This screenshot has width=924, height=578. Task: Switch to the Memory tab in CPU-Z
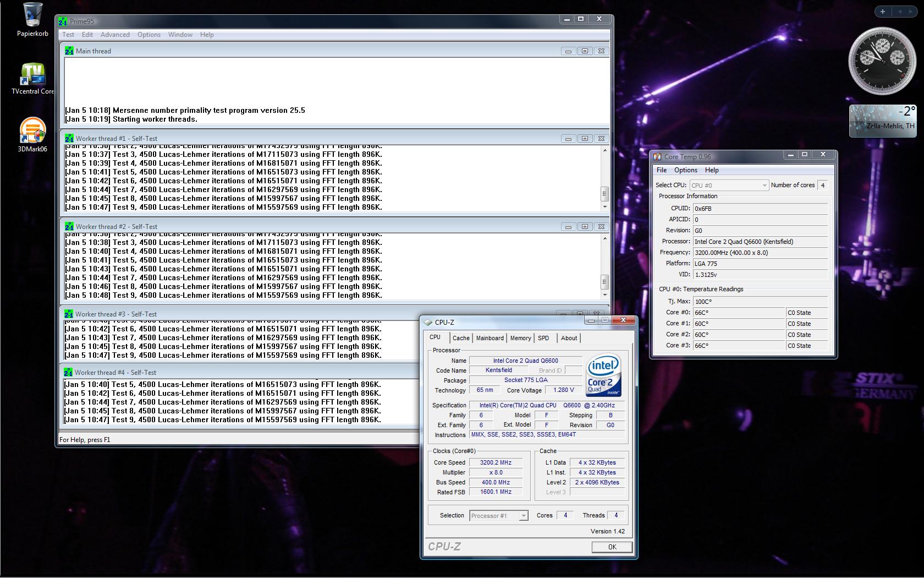click(520, 338)
